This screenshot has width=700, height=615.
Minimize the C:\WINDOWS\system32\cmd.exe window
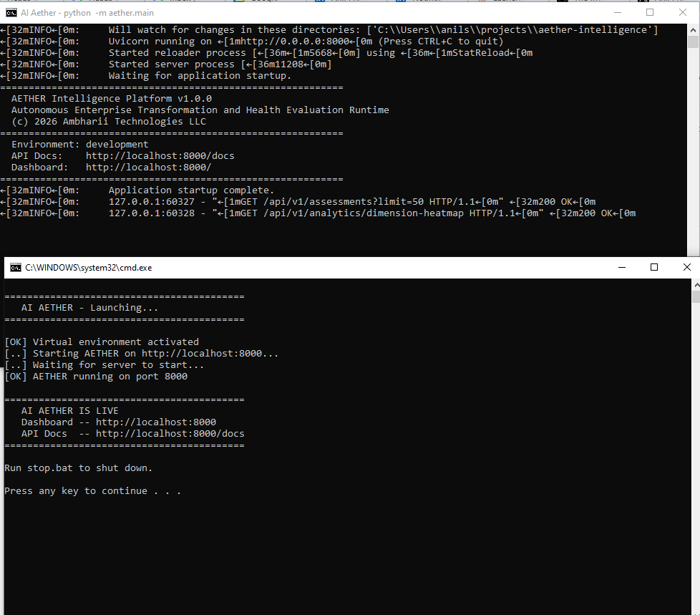pos(622,267)
